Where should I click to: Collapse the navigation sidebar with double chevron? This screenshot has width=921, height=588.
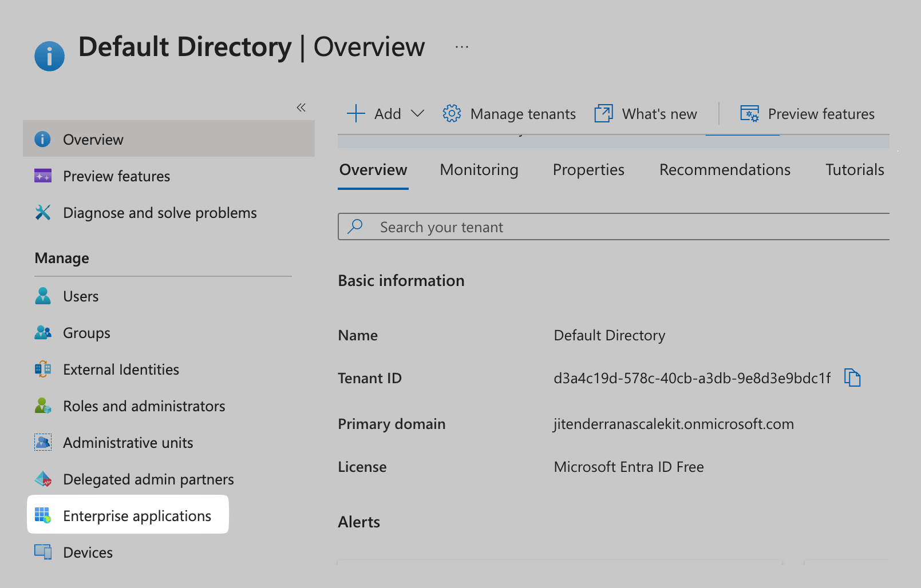(x=301, y=108)
